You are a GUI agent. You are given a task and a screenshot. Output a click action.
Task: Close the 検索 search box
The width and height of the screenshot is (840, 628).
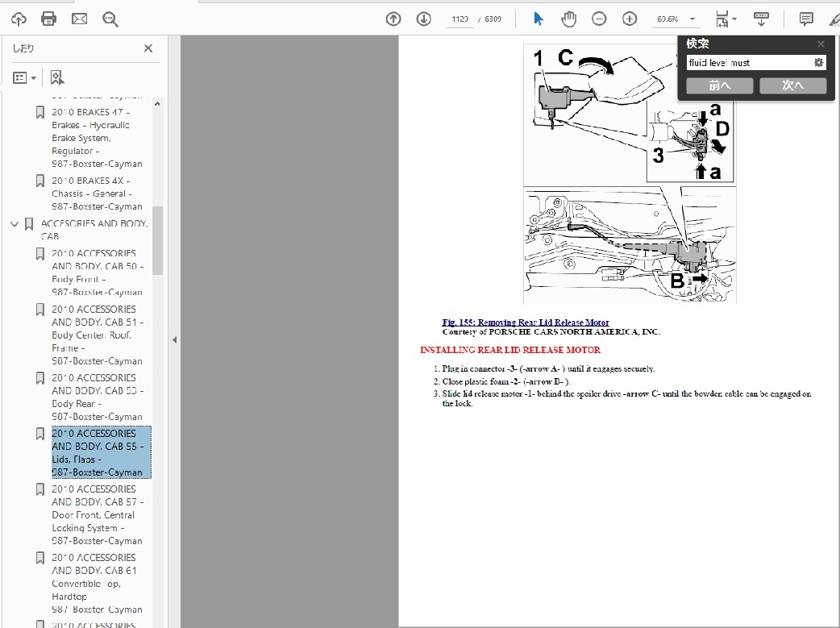click(x=821, y=44)
